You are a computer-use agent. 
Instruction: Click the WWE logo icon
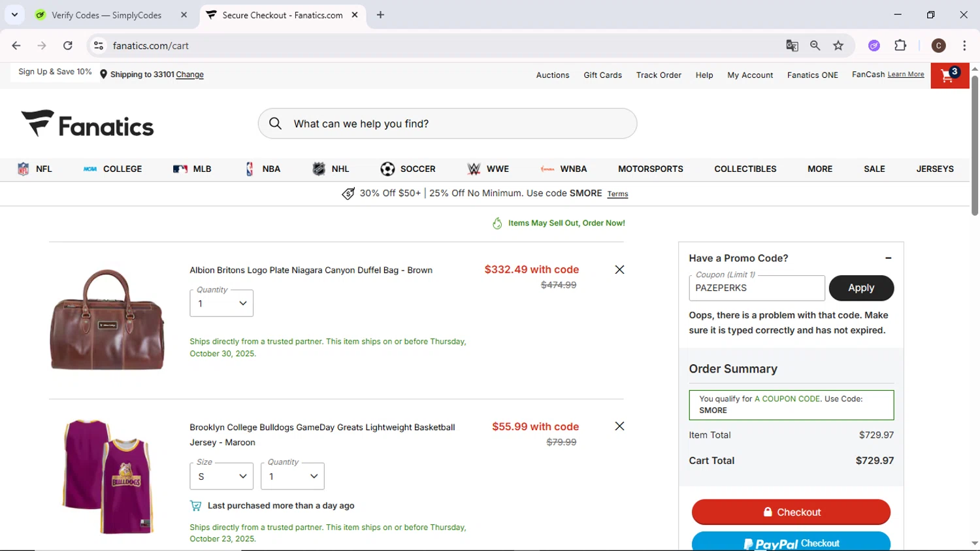(x=474, y=169)
